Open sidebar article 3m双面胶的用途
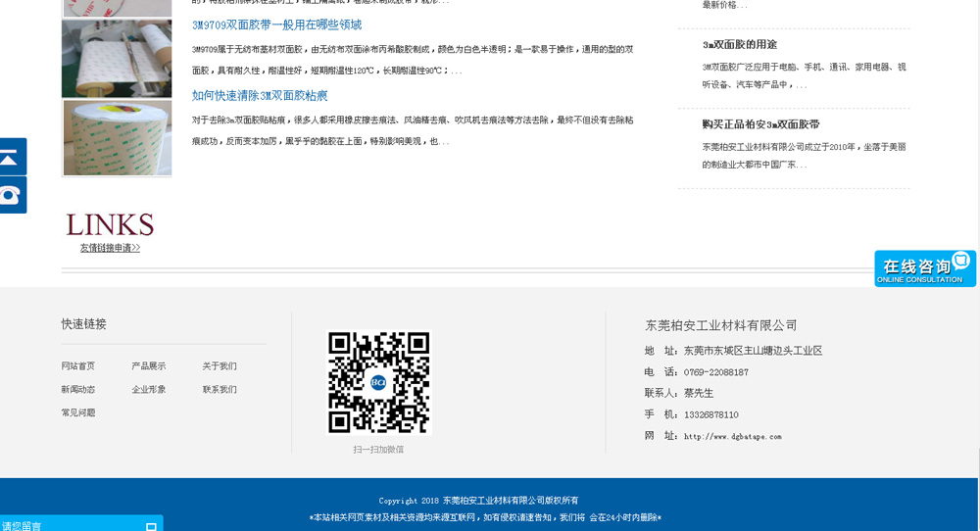 click(739, 44)
